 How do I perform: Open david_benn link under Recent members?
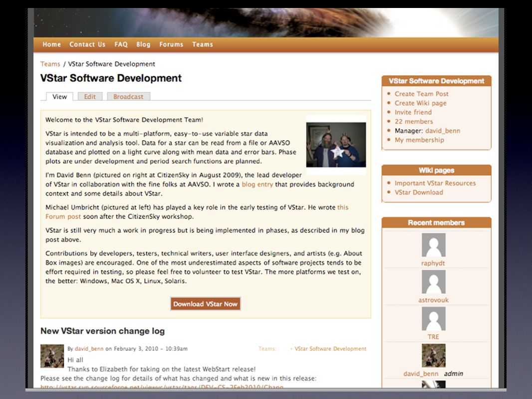click(x=421, y=374)
